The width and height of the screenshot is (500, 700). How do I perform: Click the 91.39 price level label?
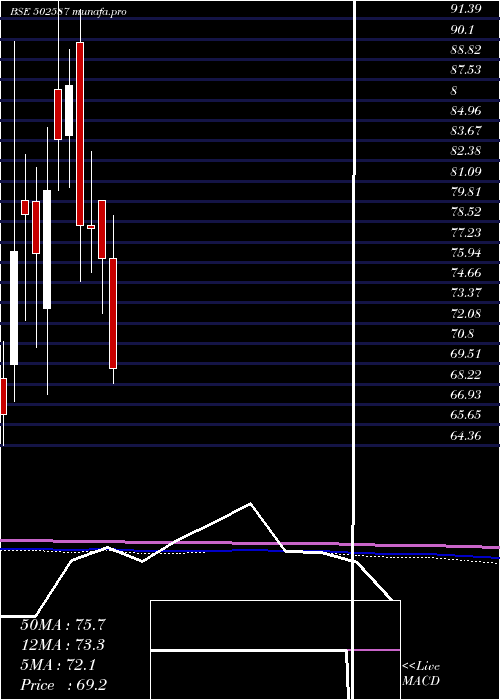pyautogui.click(x=466, y=9)
